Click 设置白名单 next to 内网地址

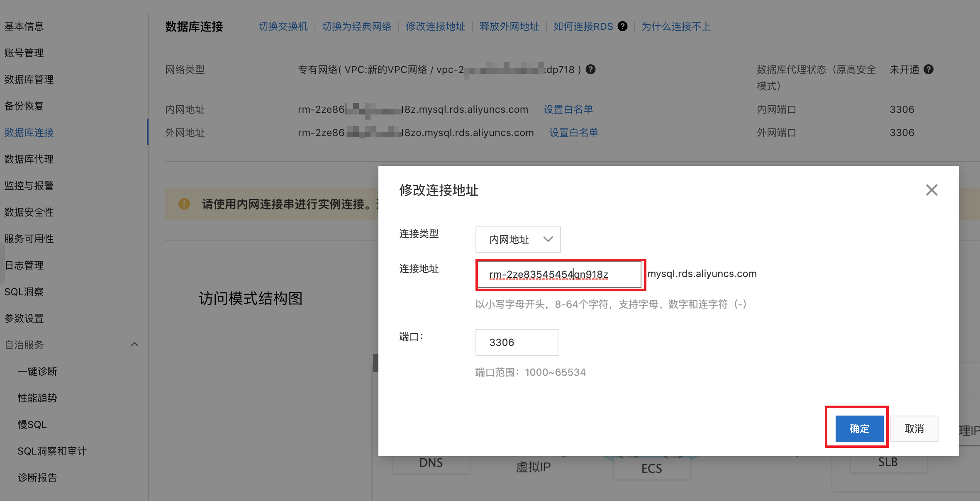[568, 109]
